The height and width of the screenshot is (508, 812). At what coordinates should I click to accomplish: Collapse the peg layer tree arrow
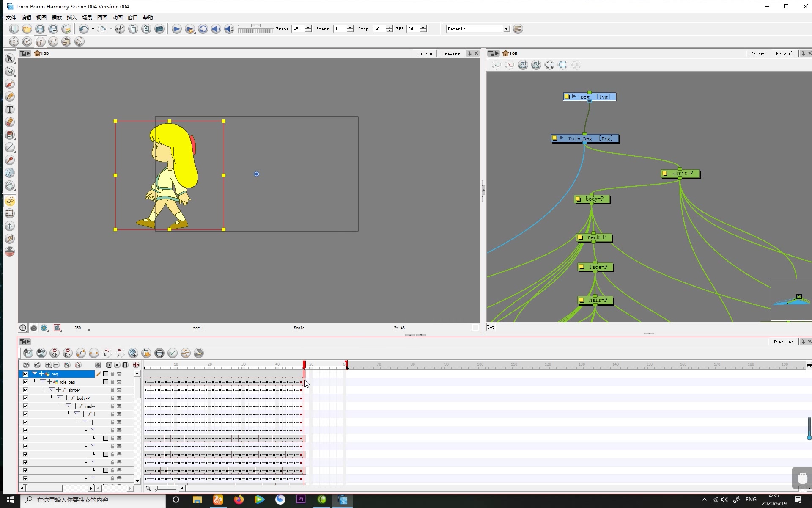pos(35,373)
